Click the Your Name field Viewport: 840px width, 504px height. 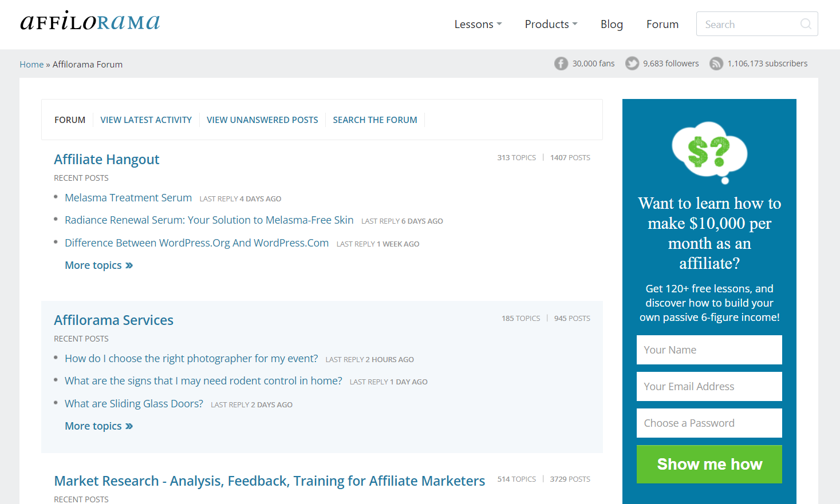[x=709, y=350]
